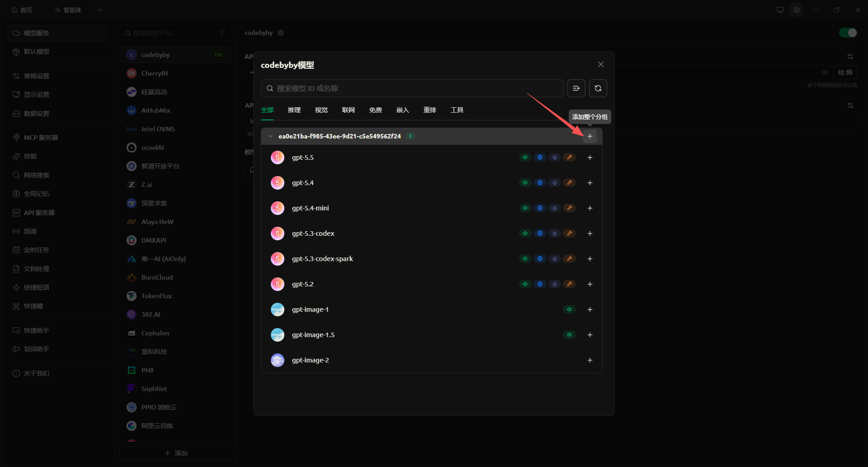868x467 pixels.
Task: Click the vision eye badge for gpt-5.5
Action: click(x=525, y=157)
